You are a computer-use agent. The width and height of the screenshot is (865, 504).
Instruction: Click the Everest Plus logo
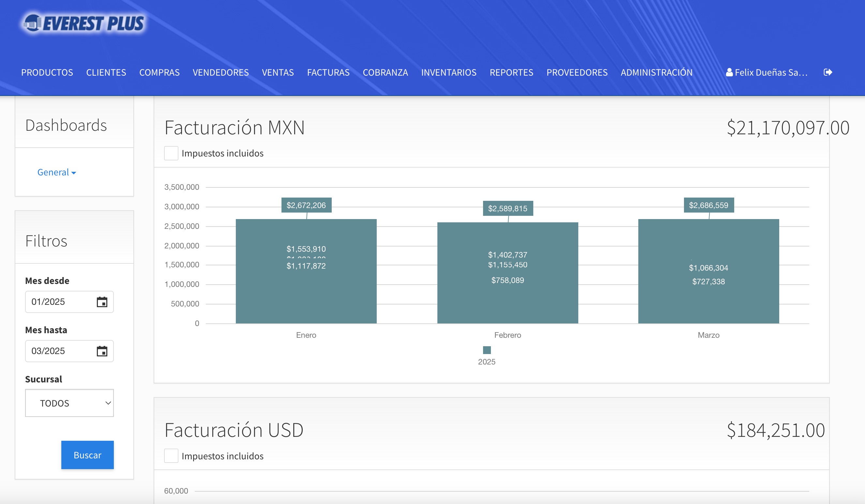(84, 23)
